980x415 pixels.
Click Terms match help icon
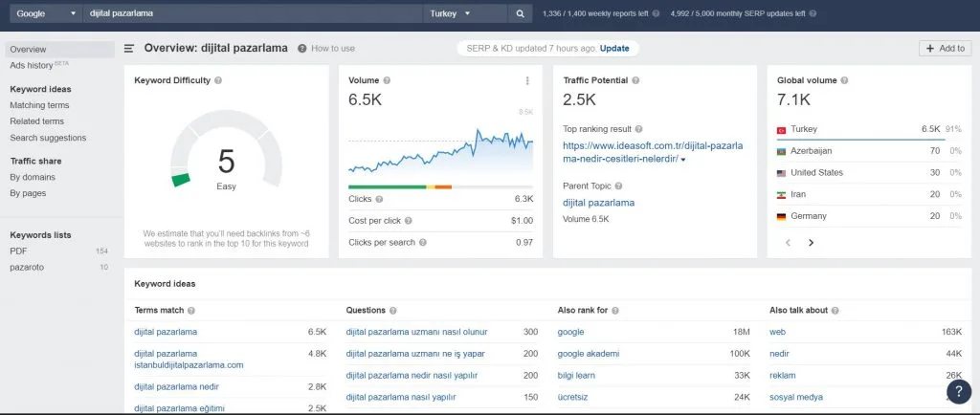click(x=191, y=310)
